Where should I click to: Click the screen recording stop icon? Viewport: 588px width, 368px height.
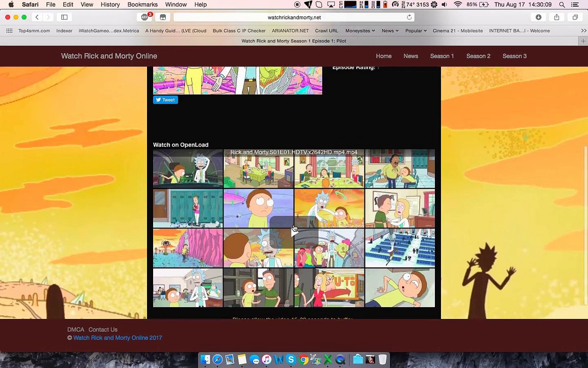297,5
